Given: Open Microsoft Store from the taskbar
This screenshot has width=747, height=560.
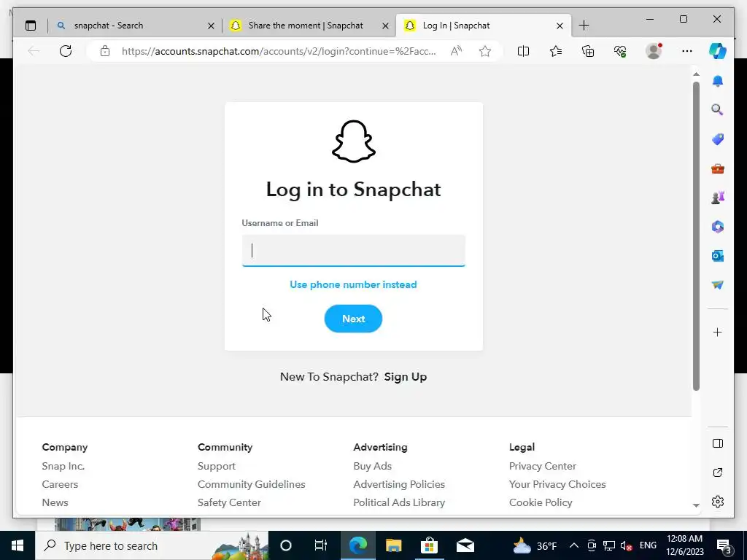Looking at the screenshot, I should pos(429,545).
